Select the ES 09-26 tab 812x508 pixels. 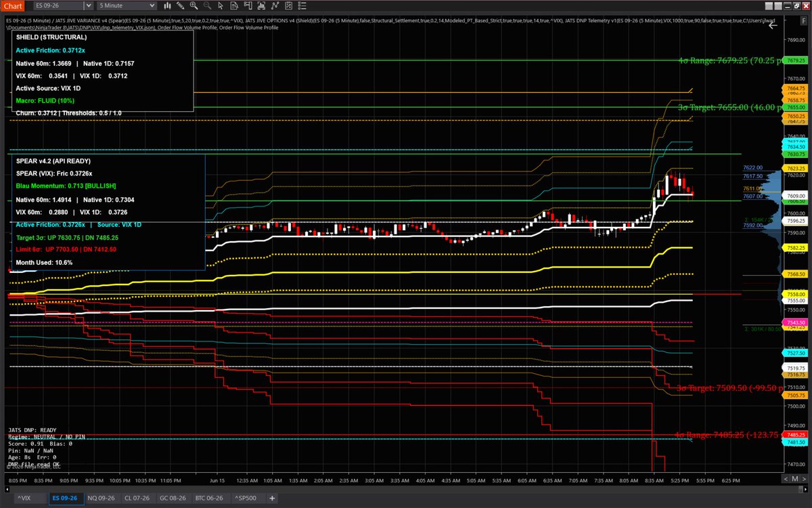tap(66, 498)
